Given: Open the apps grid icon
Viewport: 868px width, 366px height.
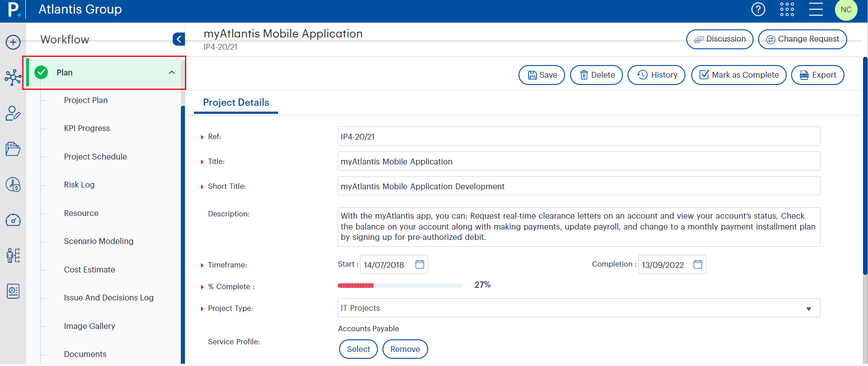Looking at the screenshot, I should click(787, 9).
